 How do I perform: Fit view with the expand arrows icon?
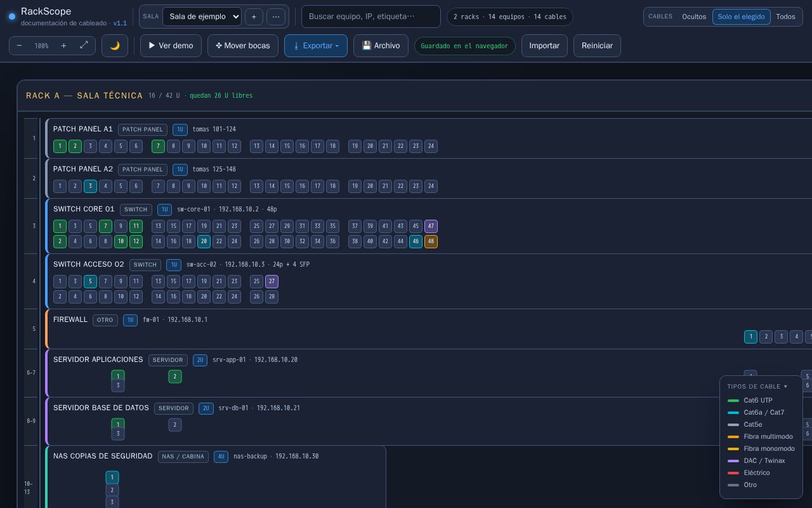[84, 46]
